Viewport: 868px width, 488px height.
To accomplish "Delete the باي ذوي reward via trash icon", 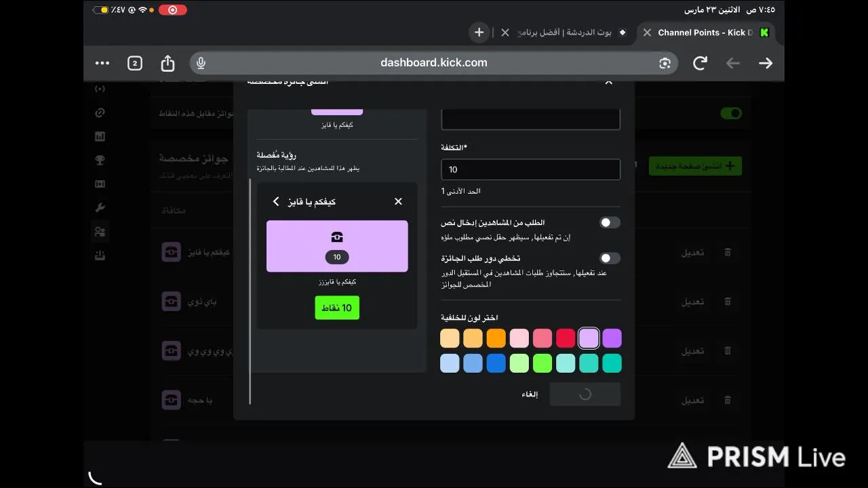I will [x=728, y=302].
